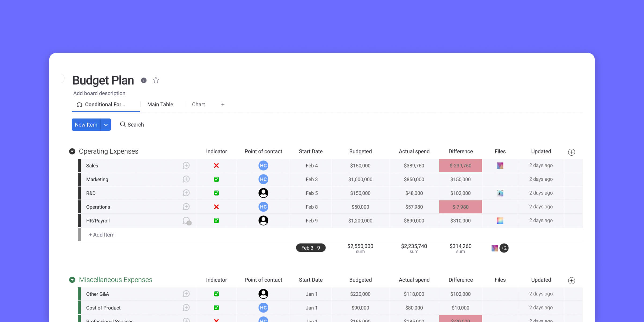Click the New Item button

(86, 125)
